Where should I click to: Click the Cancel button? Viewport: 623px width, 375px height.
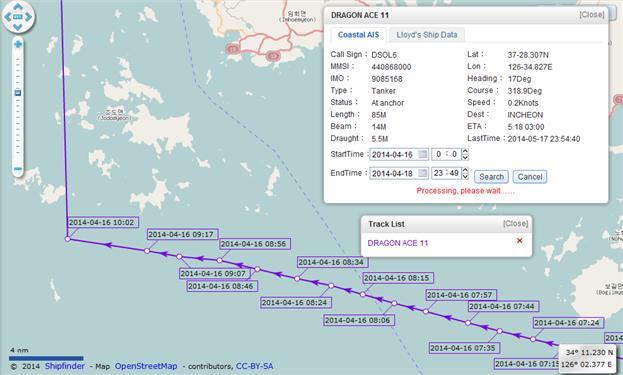tap(530, 177)
